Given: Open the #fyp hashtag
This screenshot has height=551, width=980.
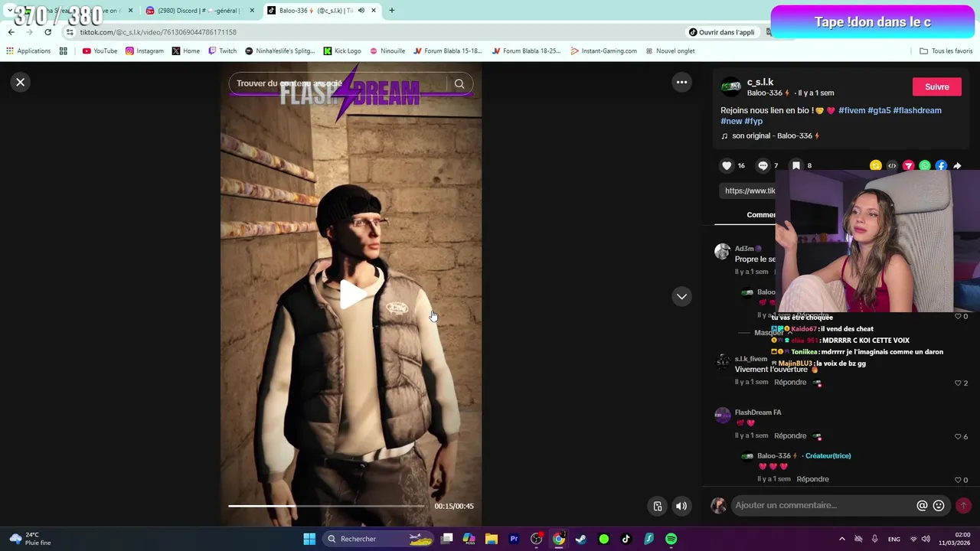Looking at the screenshot, I should click(x=753, y=121).
